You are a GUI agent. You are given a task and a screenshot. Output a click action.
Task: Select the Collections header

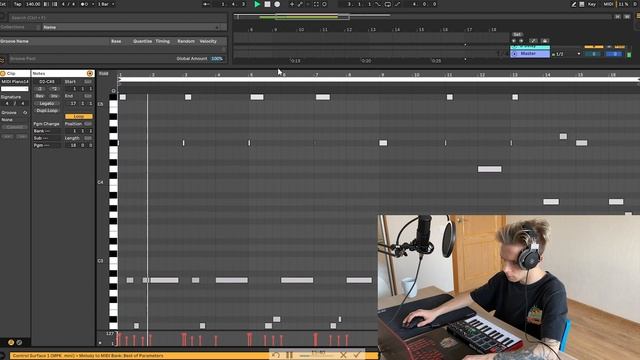pyautogui.click(x=12, y=27)
